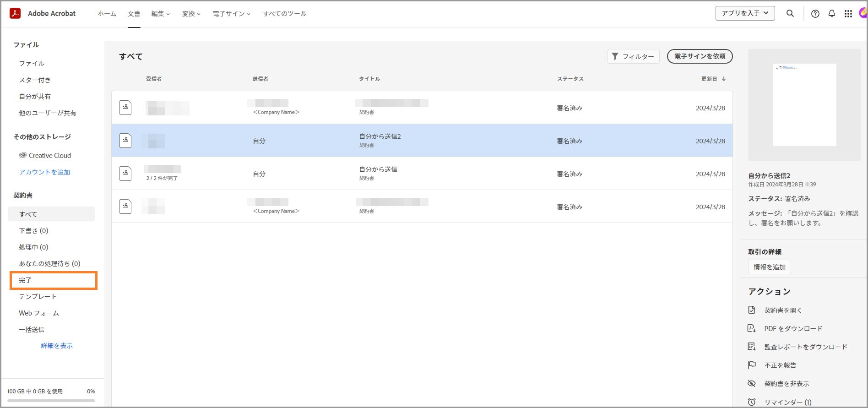Click document icon in 自分から送信2 row

point(125,141)
